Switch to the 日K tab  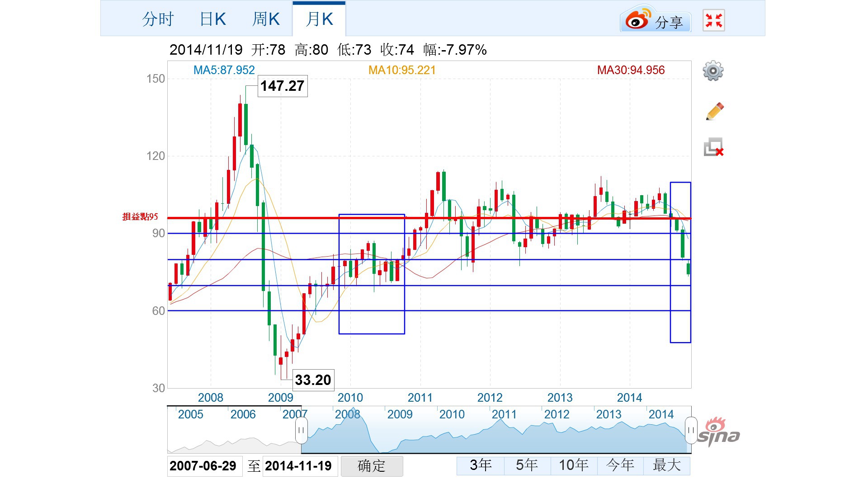(x=212, y=19)
